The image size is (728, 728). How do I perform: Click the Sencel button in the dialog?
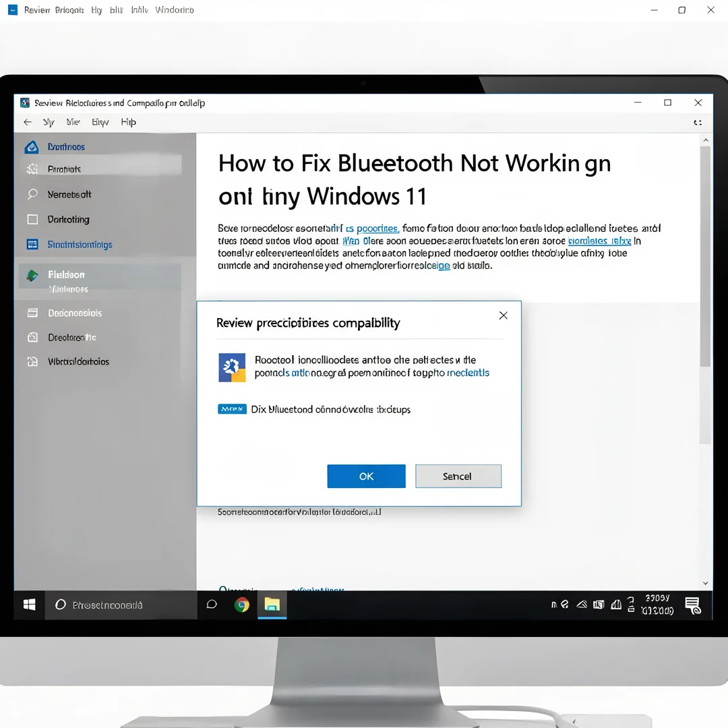click(x=458, y=476)
